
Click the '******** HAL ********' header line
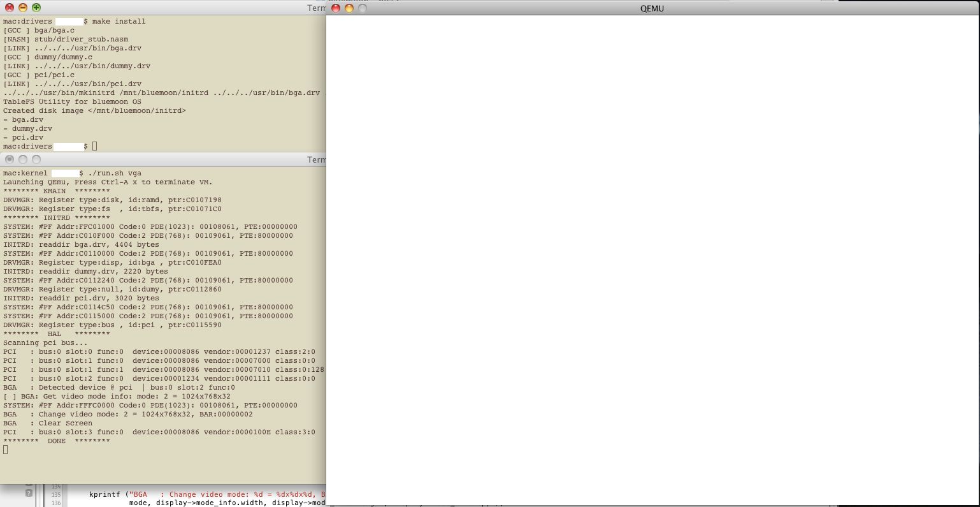pos(57,334)
